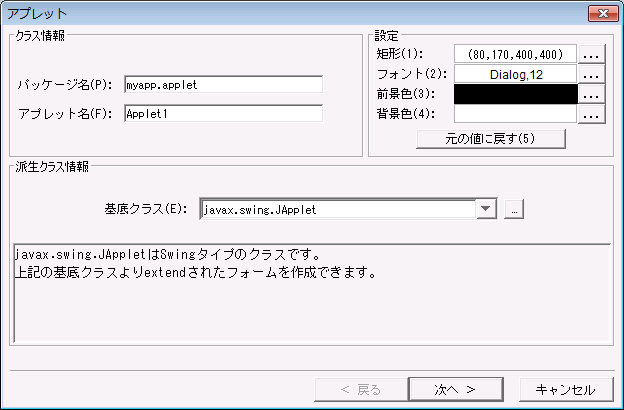
Task: Click the アプレット名 input field
Action: [223, 113]
